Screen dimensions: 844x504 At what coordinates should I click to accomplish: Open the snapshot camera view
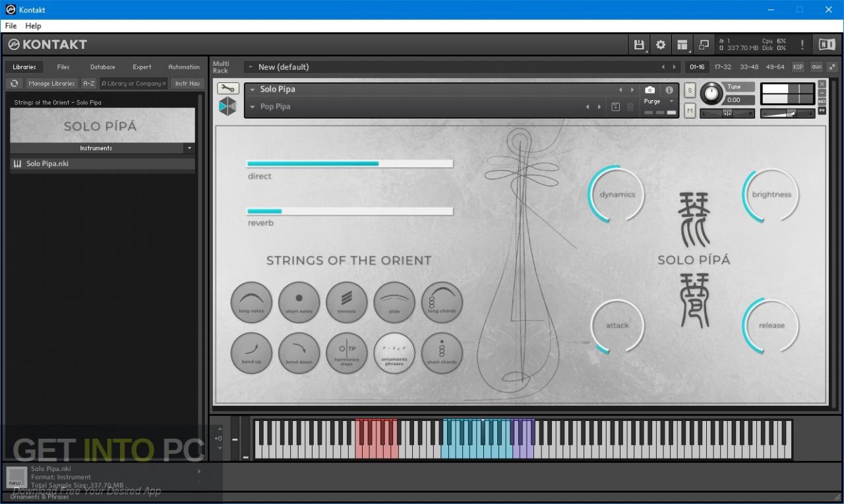(x=650, y=90)
